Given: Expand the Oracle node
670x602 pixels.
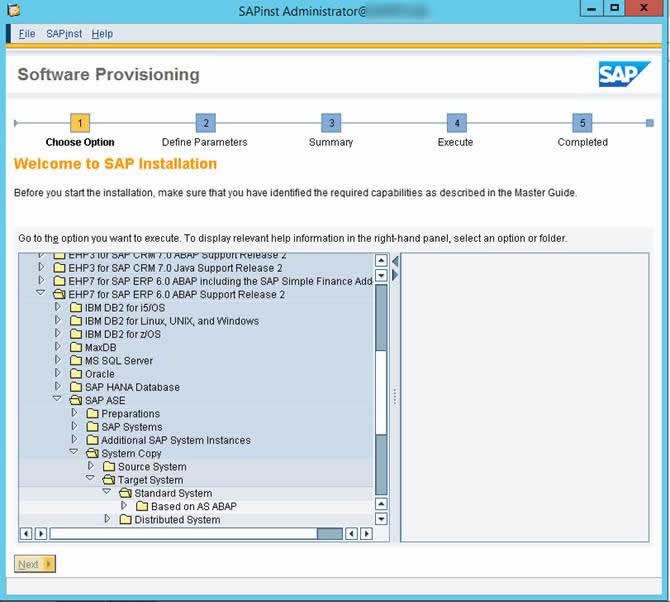Looking at the screenshot, I should tap(58, 373).
